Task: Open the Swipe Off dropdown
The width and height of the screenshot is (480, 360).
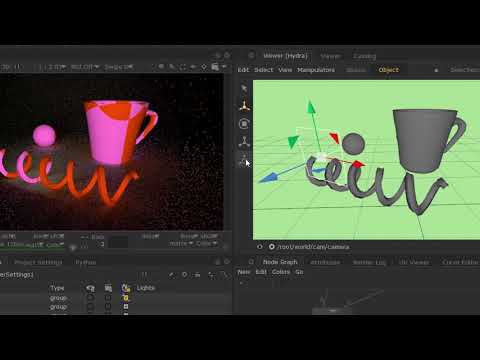Action: click(119, 67)
